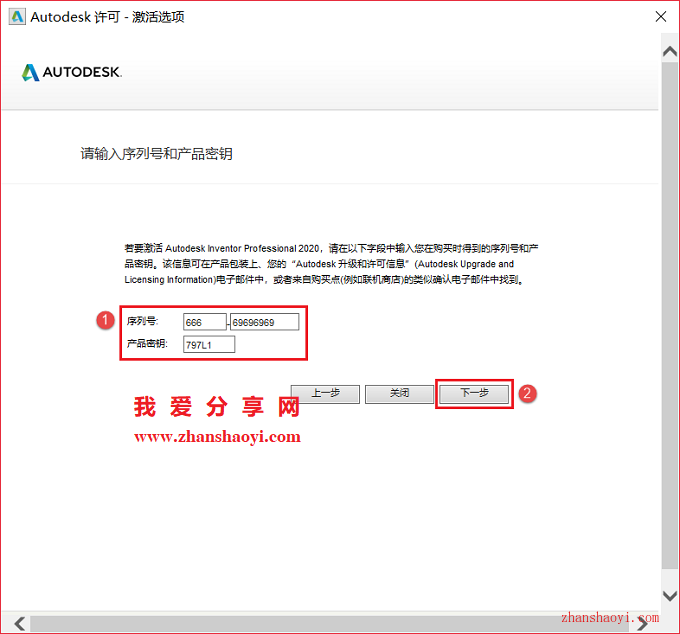
Task: Click the 关闭 (Close) button
Action: (x=399, y=394)
